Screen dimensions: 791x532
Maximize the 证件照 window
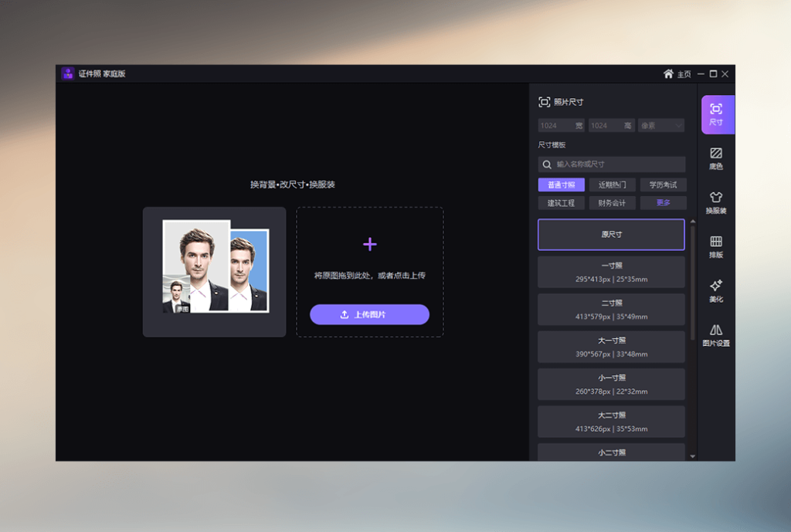point(713,74)
